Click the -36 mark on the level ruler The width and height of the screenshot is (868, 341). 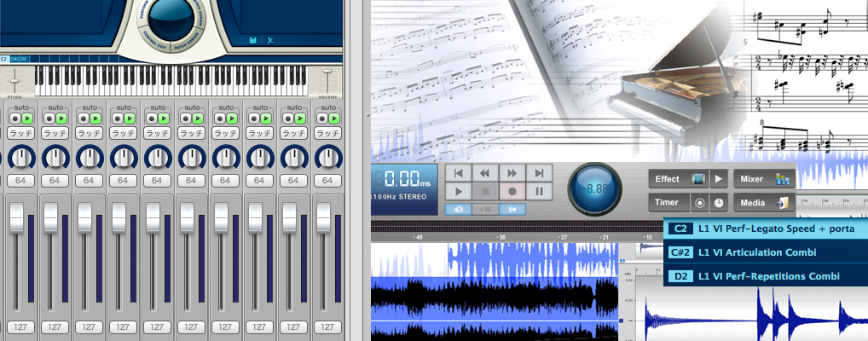(x=501, y=237)
